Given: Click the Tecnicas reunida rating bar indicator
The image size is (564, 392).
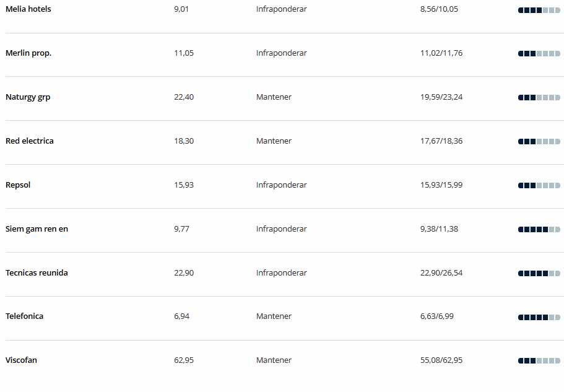Looking at the screenshot, I should pos(539,274).
